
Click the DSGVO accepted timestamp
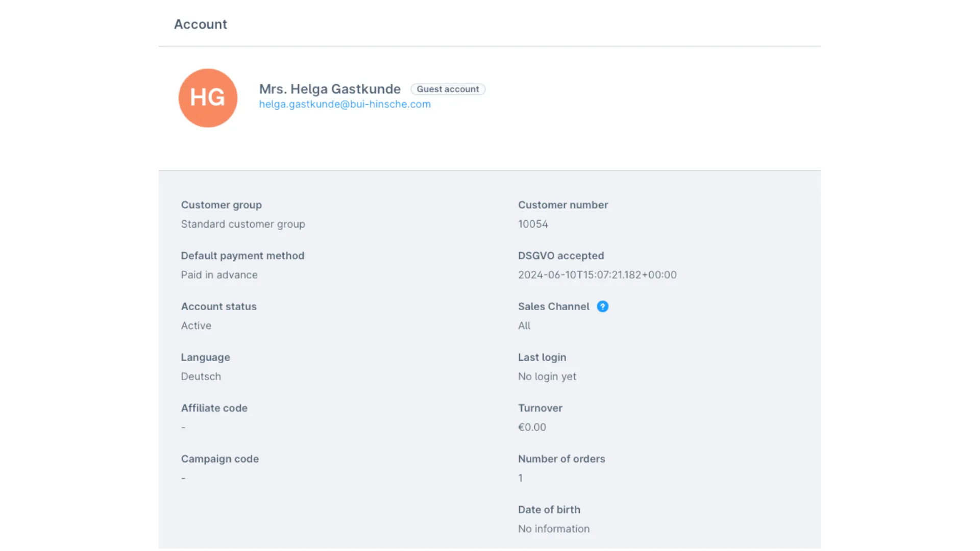click(597, 275)
